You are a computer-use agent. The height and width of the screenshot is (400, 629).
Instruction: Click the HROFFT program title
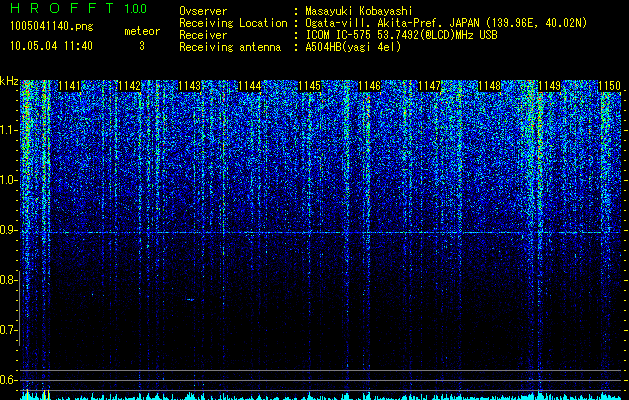63,8
